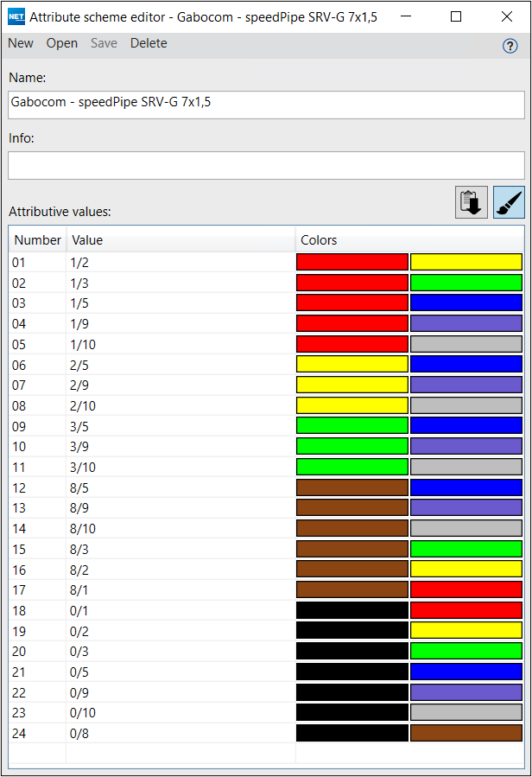Click the Colors column header
This screenshot has height=777, width=532.
pos(409,239)
